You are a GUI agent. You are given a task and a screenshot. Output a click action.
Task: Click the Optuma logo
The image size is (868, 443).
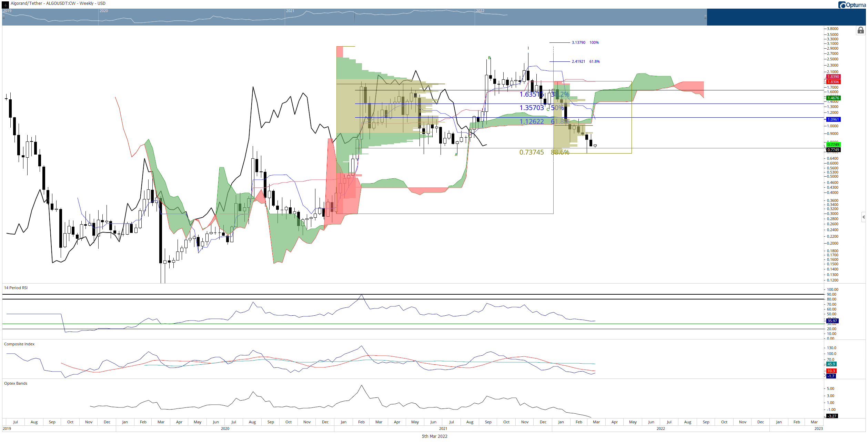pos(852,5)
